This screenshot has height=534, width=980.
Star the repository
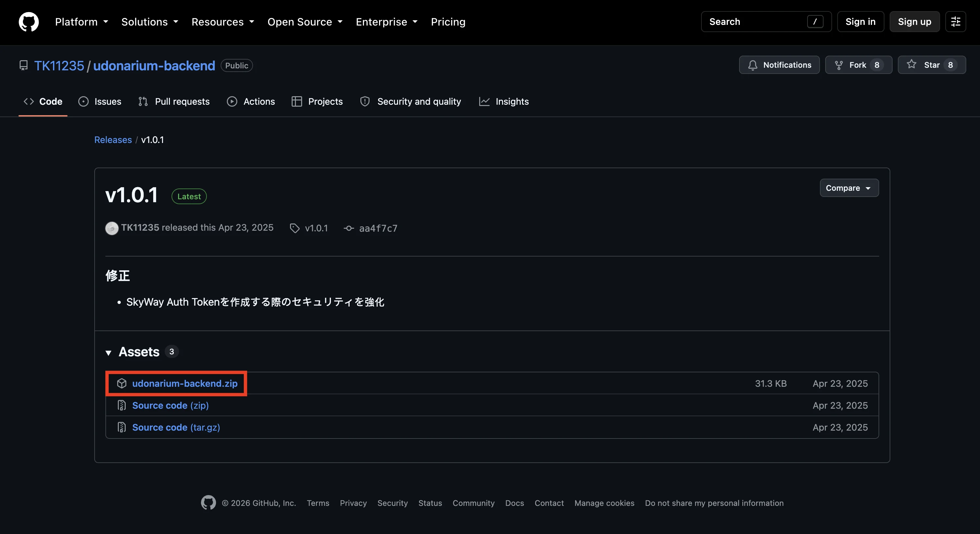[x=932, y=65]
